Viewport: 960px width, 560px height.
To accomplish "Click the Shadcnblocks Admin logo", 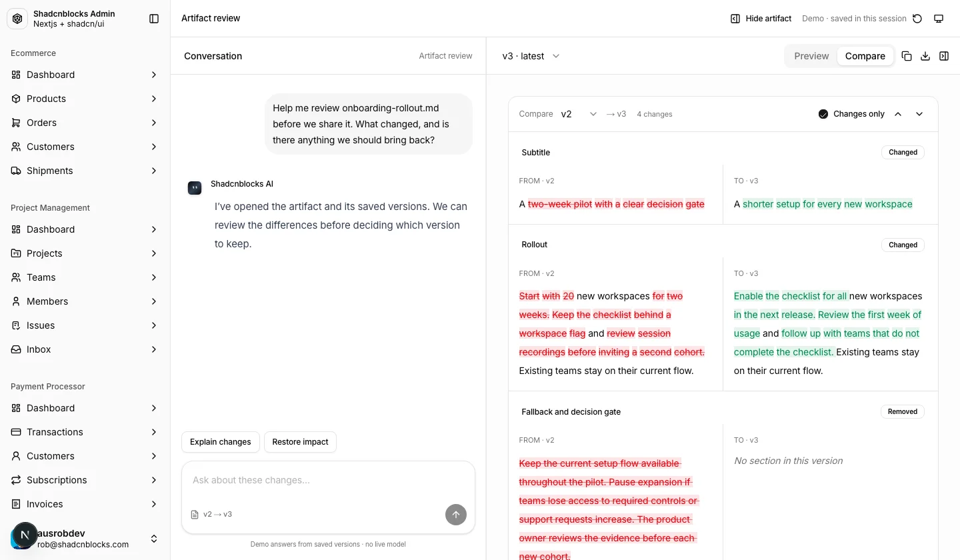I will (x=17, y=19).
